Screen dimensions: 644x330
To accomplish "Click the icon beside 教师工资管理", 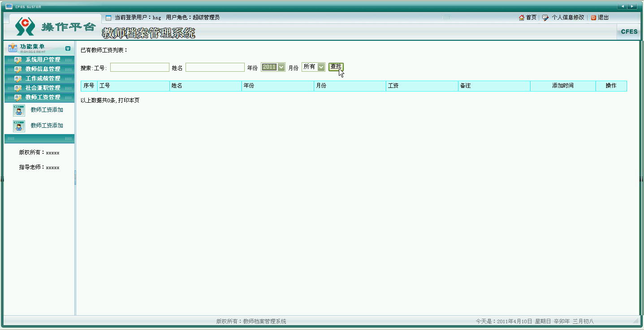I will [18, 97].
